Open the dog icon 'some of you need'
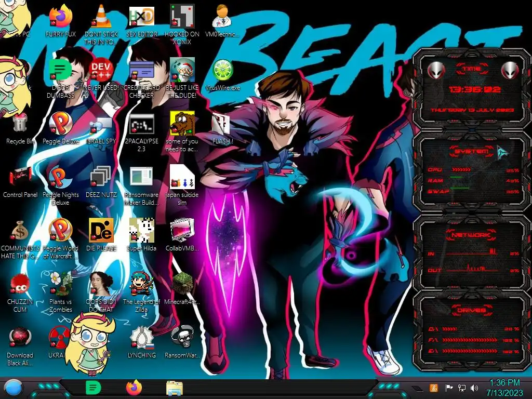 click(182, 123)
